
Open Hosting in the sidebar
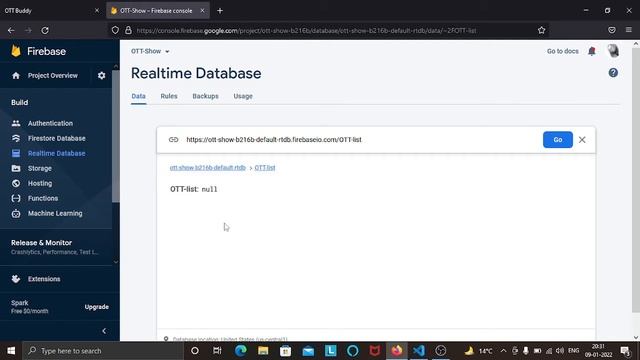click(40, 183)
